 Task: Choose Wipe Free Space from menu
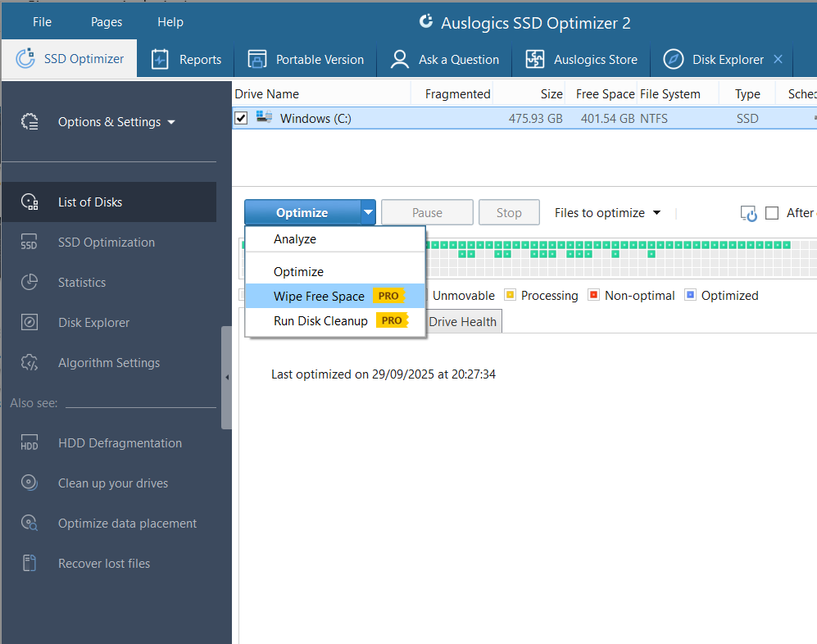(x=319, y=297)
